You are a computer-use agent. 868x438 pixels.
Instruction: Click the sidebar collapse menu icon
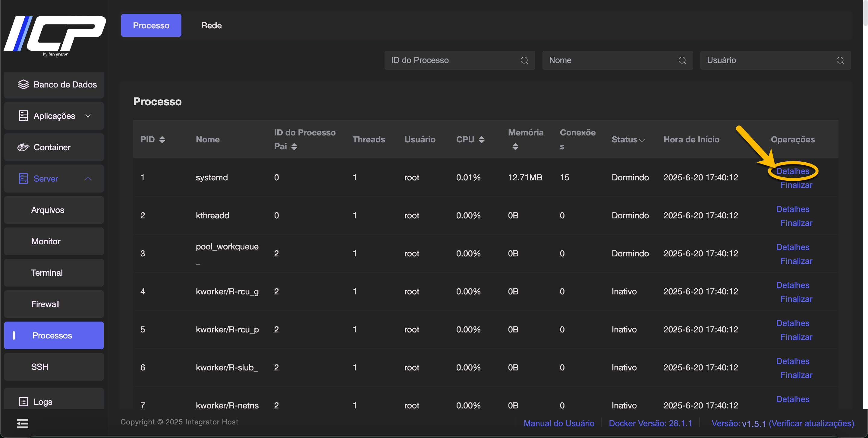coord(23,423)
